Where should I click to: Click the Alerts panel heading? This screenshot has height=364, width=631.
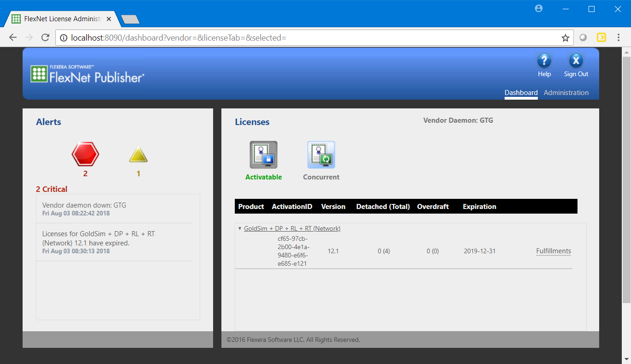tap(48, 122)
